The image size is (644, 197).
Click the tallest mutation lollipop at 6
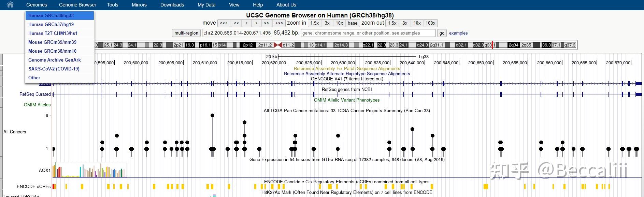tap(212, 115)
